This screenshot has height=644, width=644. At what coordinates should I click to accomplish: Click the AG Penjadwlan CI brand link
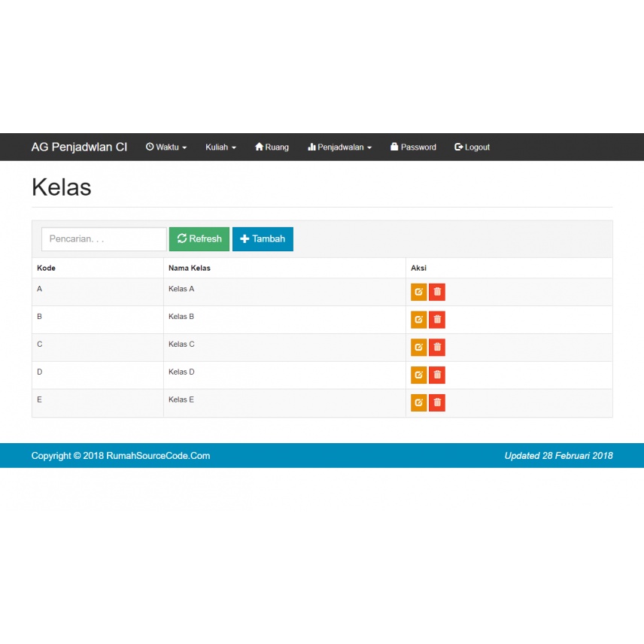pos(79,147)
